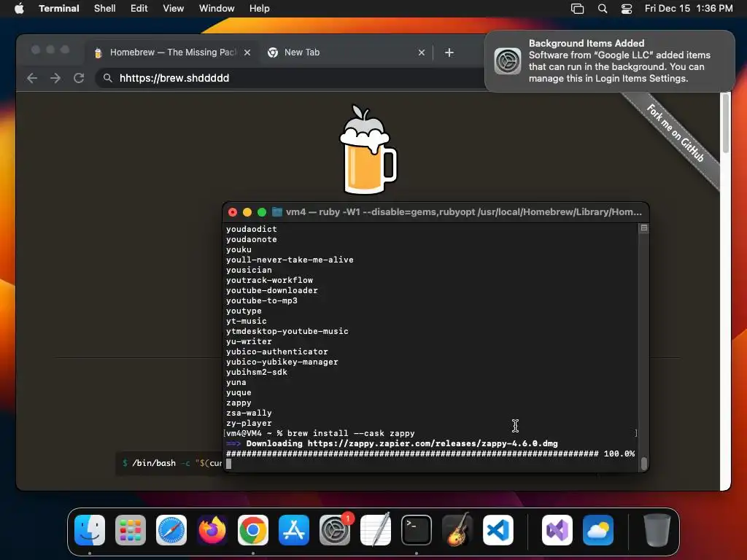Go forward in the browser
Screen dimensions: 747x560
coord(55,78)
